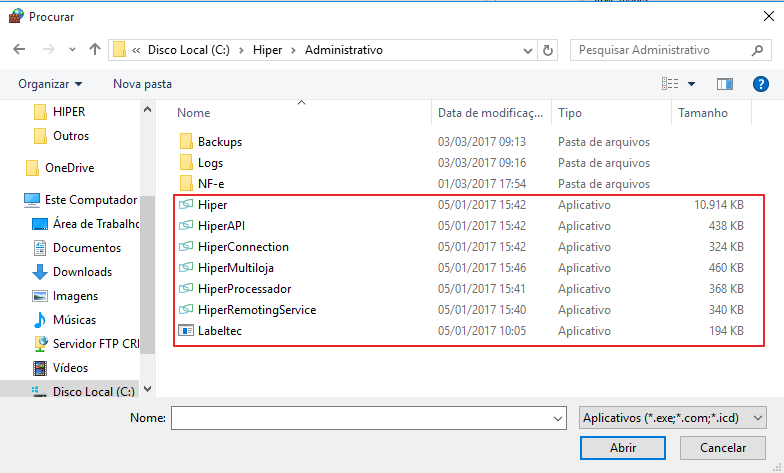Click the help question mark icon

tap(759, 84)
